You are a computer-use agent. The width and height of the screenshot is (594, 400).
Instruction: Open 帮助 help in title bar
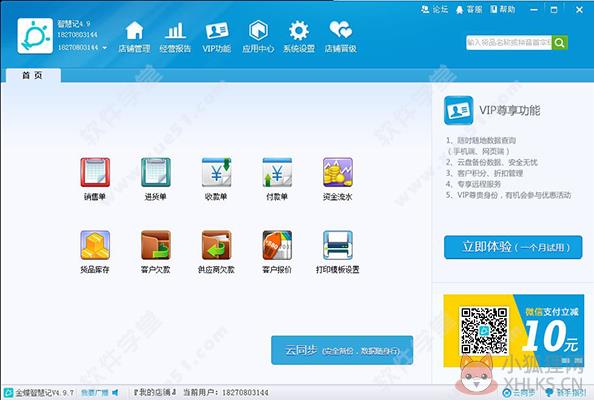coord(503,9)
